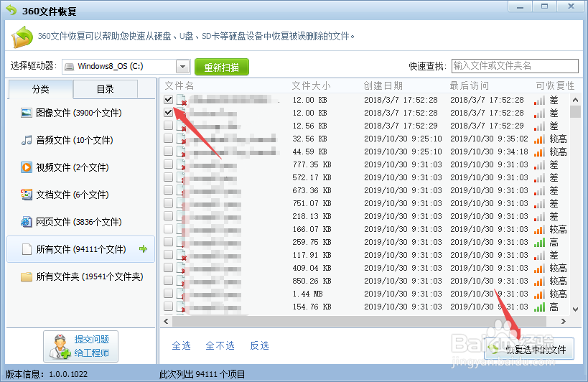Check the 44.59 KB file checkbox
Viewport: 588px width, 382px height.
tap(169, 151)
